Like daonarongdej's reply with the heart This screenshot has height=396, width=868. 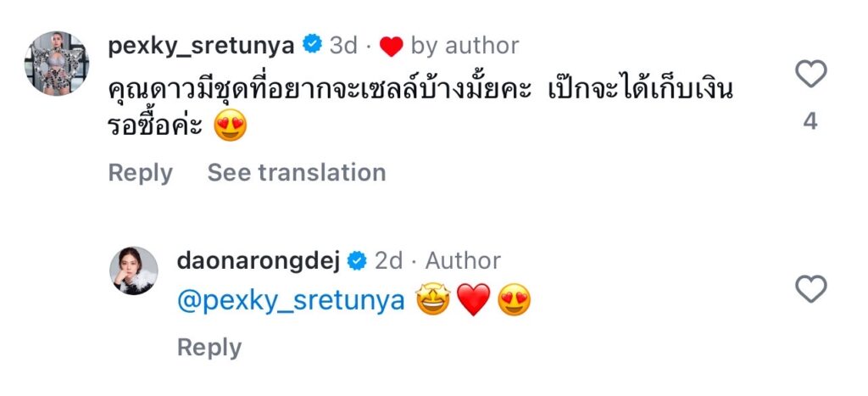(x=810, y=291)
